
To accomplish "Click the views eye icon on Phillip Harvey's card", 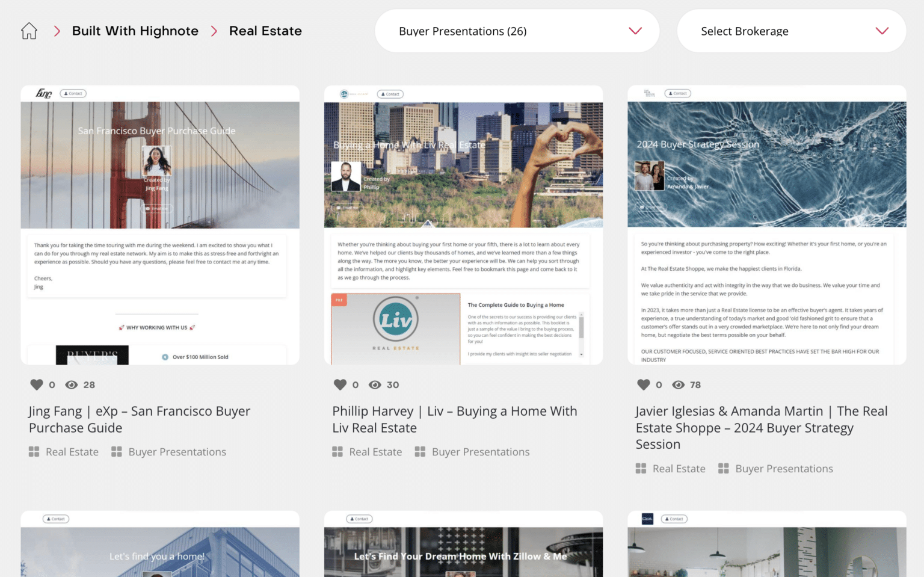I will [x=375, y=384].
